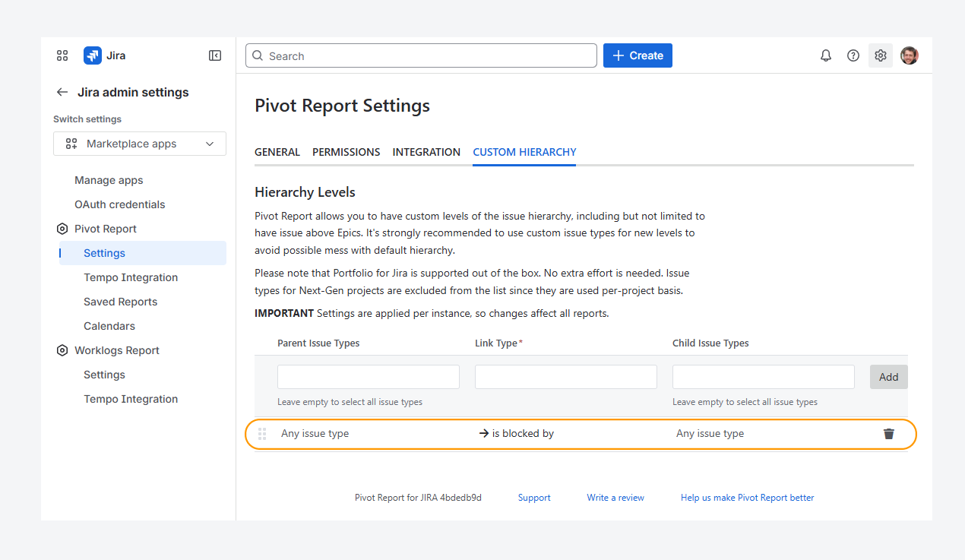Open the notifications bell
The image size is (965, 560).
pos(826,55)
